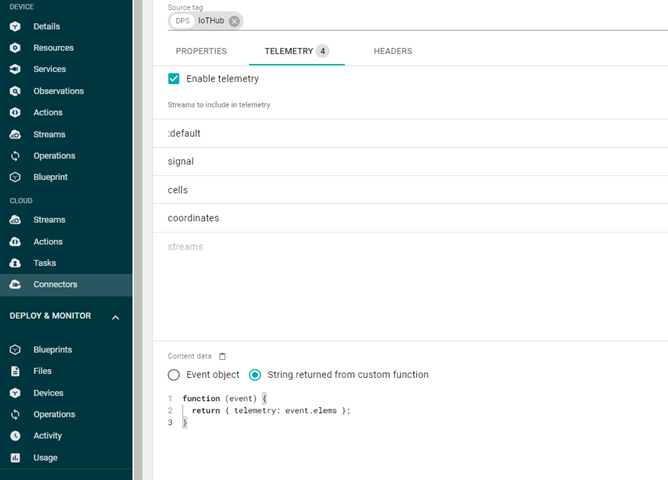Copy content data with clipboard icon
This screenshot has height=480, width=668.
click(x=222, y=356)
